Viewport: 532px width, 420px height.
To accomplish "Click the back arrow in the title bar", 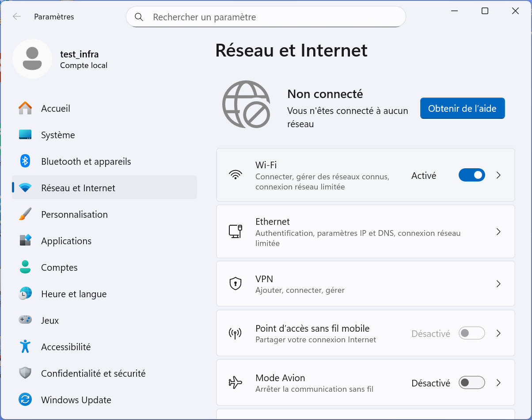I will coord(17,17).
